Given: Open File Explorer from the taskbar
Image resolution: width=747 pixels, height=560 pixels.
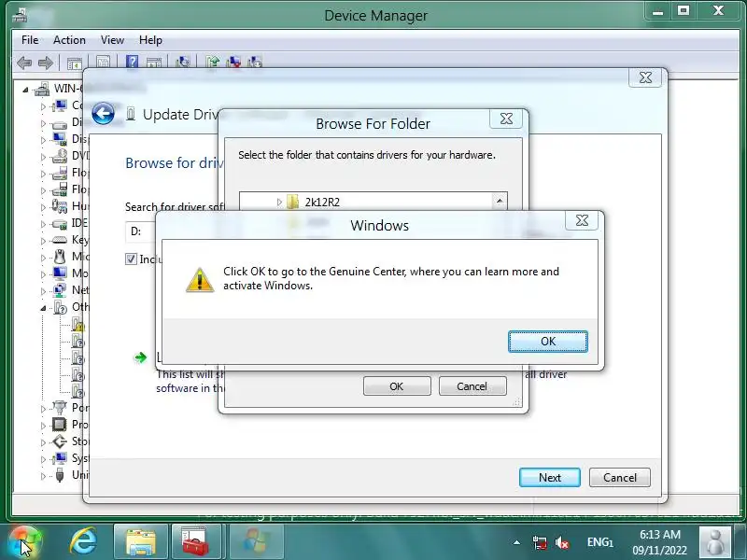Looking at the screenshot, I should point(141,542).
